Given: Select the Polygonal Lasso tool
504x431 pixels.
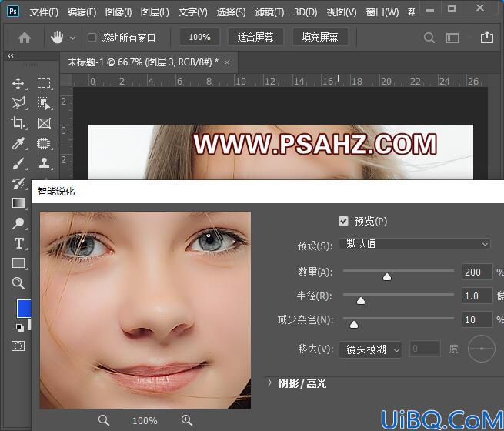Looking at the screenshot, I should click(18, 103).
